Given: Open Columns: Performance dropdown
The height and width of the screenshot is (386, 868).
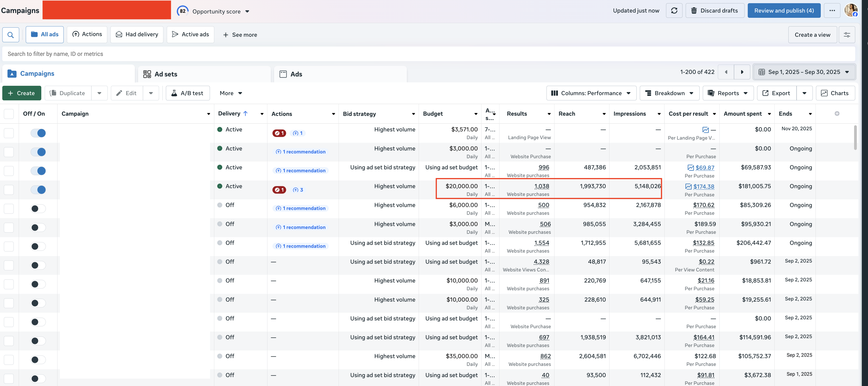Looking at the screenshot, I should point(591,93).
